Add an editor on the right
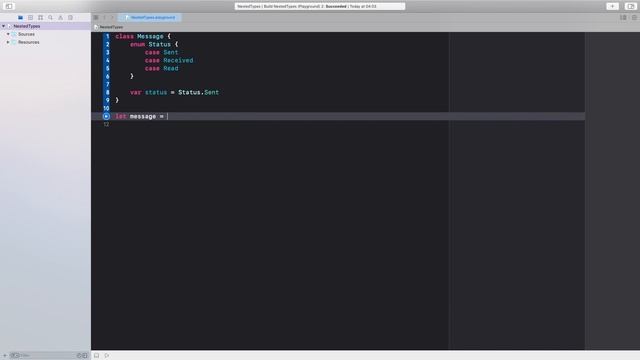The image size is (640, 360). (634, 18)
